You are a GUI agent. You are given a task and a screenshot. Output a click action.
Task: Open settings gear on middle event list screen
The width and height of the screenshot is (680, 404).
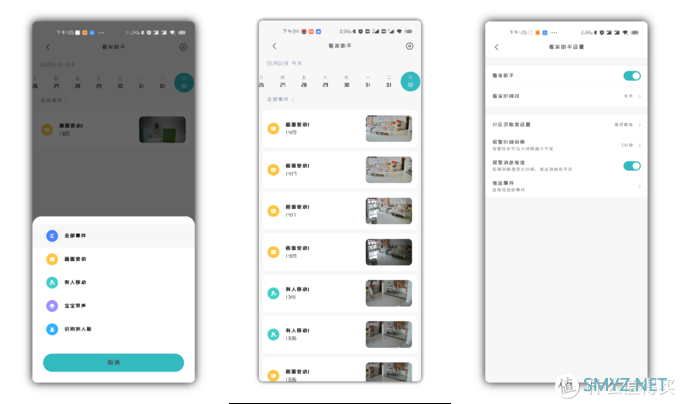click(409, 46)
